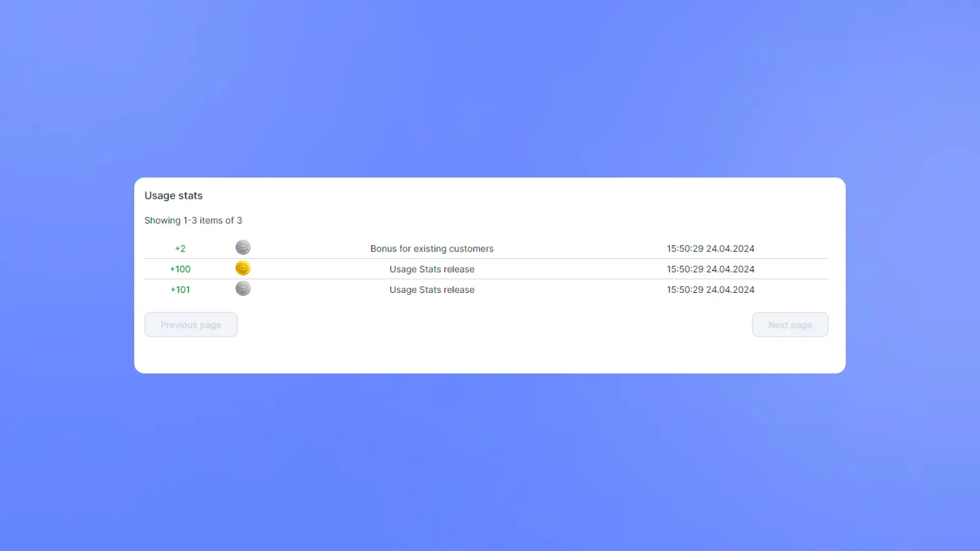Click the 'Usage stats' heading
This screenshot has height=551, width=980.
tap(174, 196)
